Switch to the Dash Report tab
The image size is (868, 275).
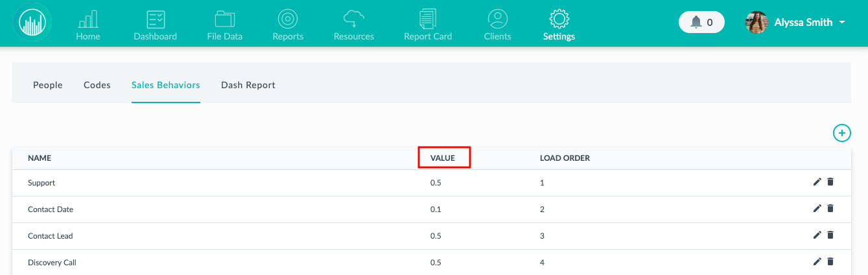[x=248, y=85]
